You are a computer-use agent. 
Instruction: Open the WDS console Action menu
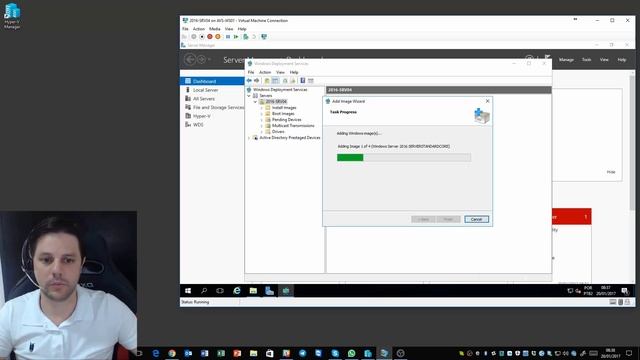tap(265, 72)
